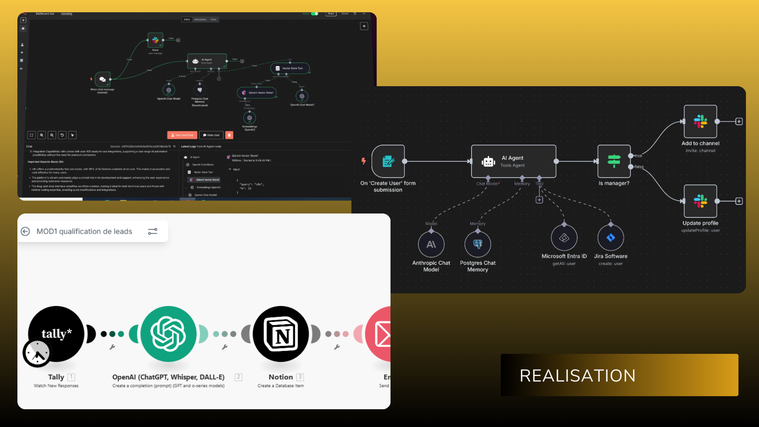759x427 pixels.
Task: Click the clock schedule icon on Tally
Action: pyautogui.click(x=36, y=353)
